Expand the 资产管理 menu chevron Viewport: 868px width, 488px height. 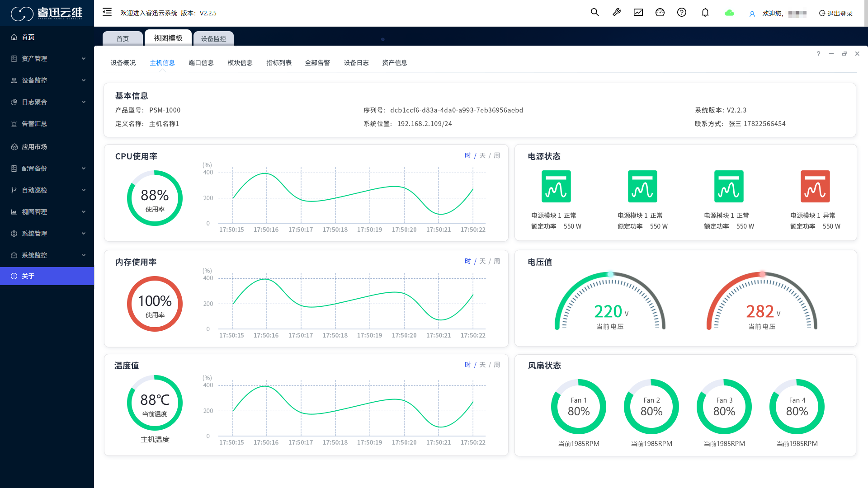(x=84, y=59)
